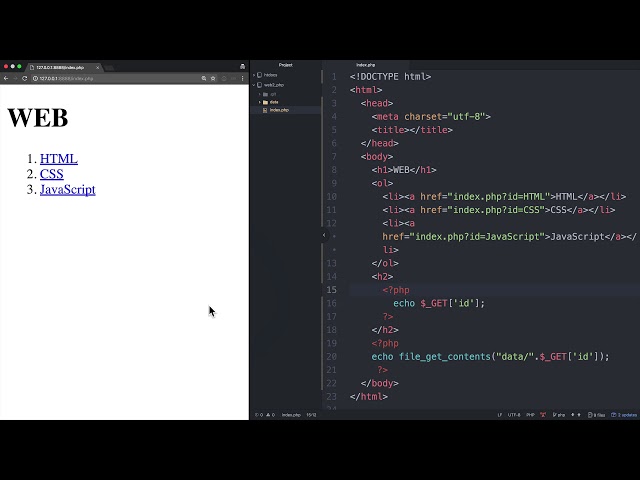Change UTF-8 encoding in status bar
640x480 pixels.
pyautogui.click(x=514, y=415)
